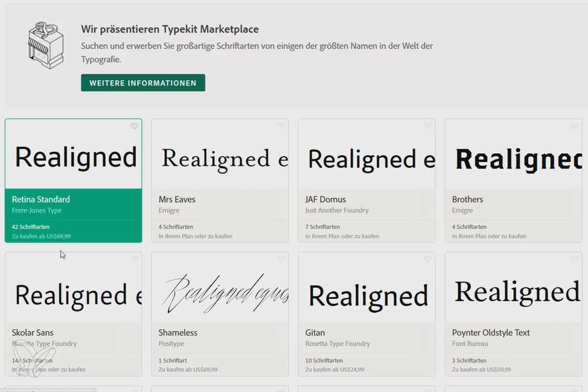Click the JAF Domus font name
The height and width of the screenshot is (392, 588).
(x=325, y=199)
